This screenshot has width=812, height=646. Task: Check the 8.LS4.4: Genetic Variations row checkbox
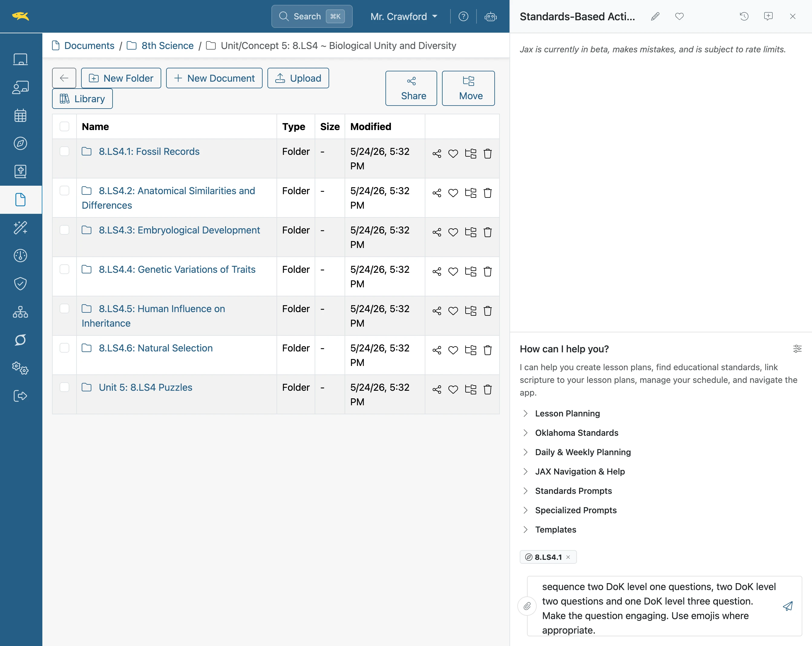(64, 269)
